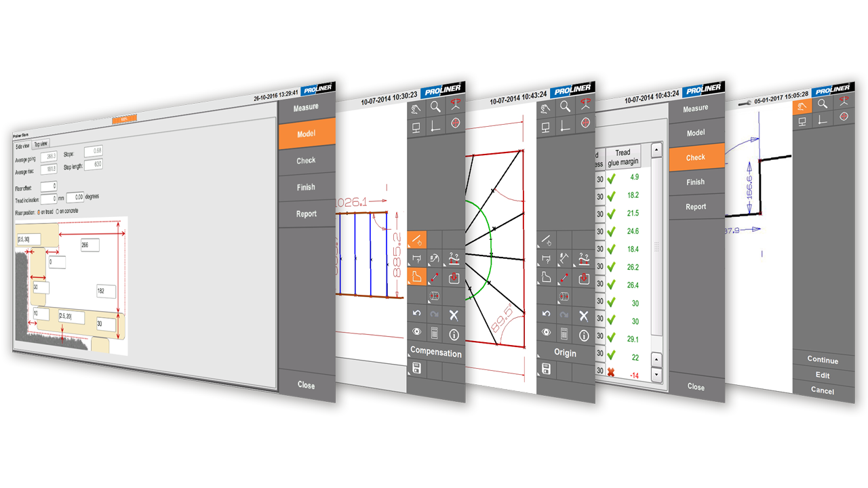Select the 'on tread' riser position radio
The image size is (868, 488).
pyautogui.click(x=39, y=212)
